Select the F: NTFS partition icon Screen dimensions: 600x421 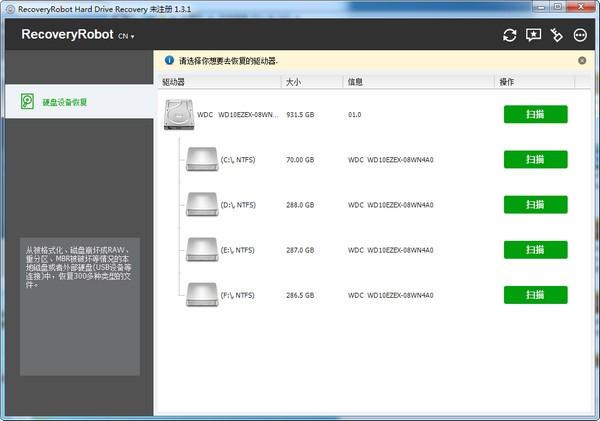coord(202,295)
